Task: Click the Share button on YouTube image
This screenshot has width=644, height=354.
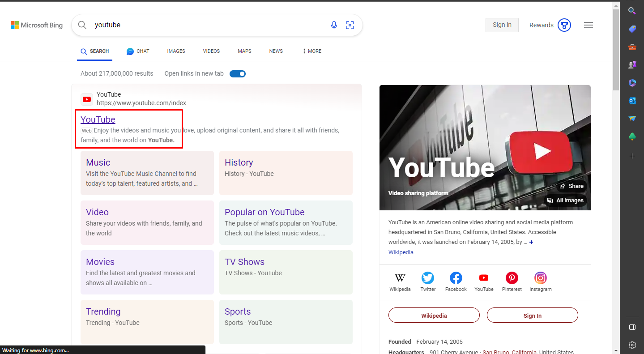Action: [x=571, y=186]
